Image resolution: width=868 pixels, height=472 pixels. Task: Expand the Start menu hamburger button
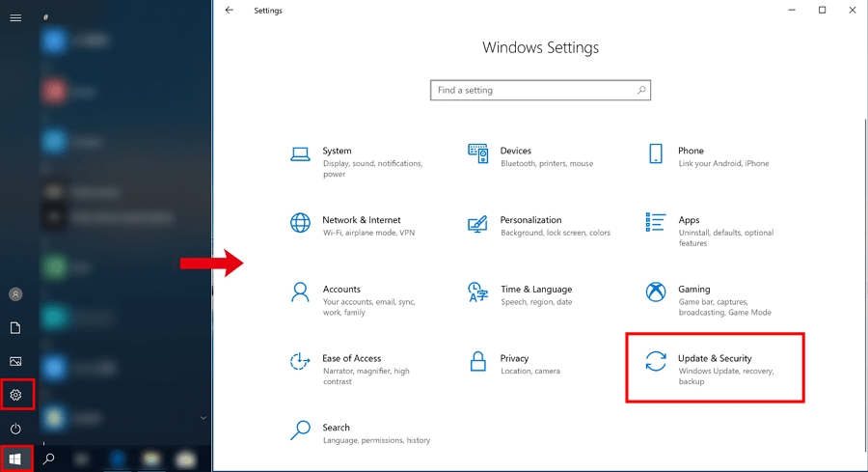pyautogui.click(x=15, y=17)
